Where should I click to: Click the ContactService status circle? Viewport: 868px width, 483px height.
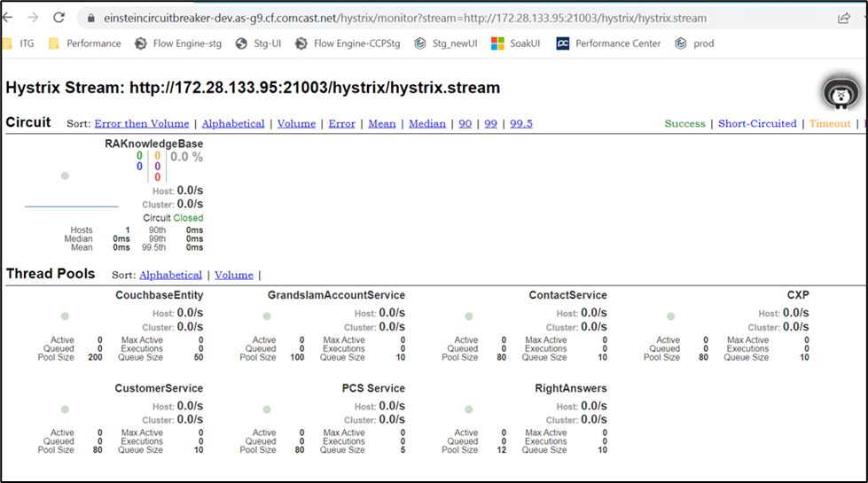coord(469,316)
